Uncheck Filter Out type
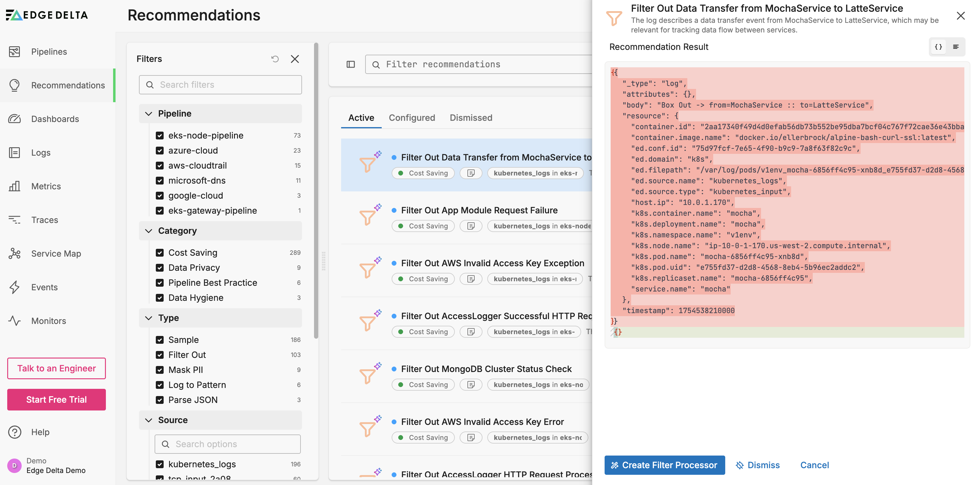The image size is (980, 485). point(160,355)
